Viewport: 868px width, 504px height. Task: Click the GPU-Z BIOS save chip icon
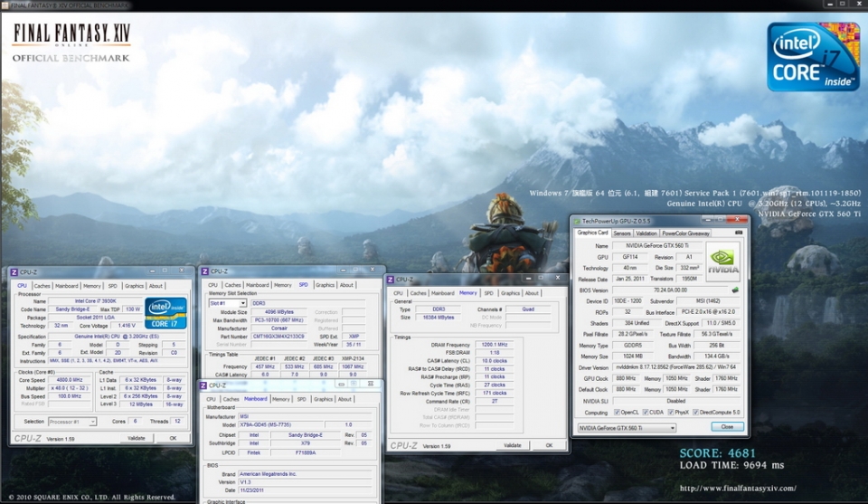pyautogui.click(x=734, y=290)
